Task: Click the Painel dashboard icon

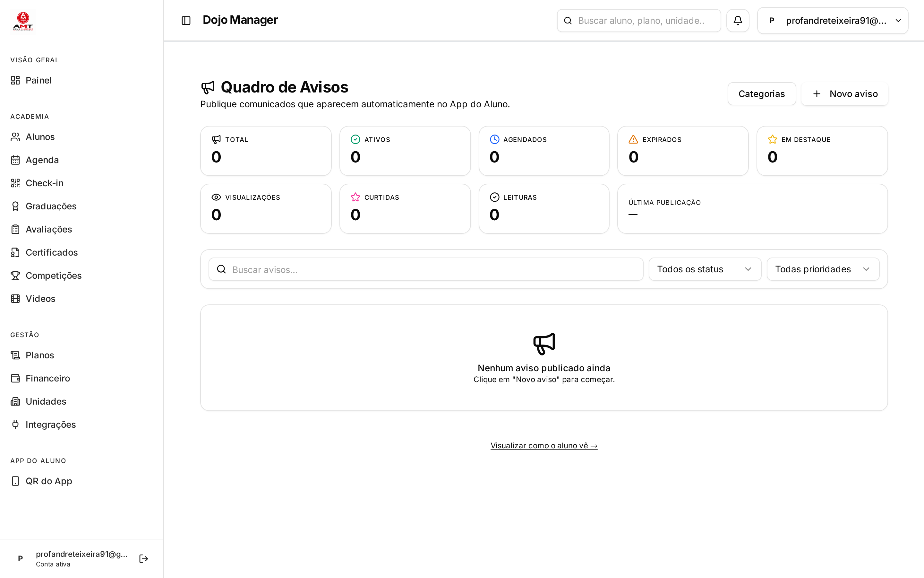Action: pos(15,80)
